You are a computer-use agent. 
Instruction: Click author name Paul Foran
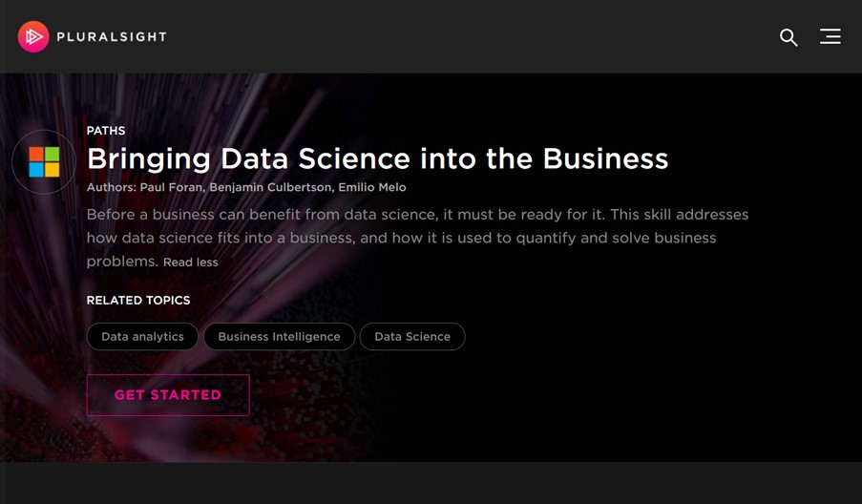[171, 187]
